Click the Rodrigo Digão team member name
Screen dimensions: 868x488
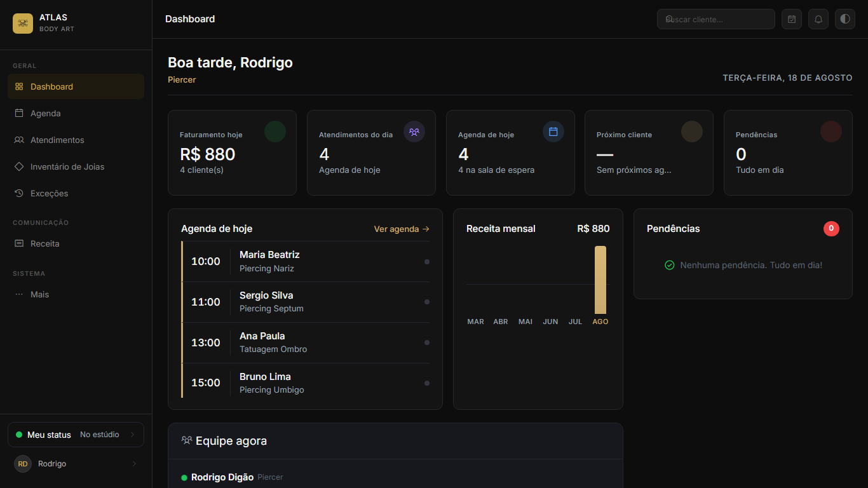pyautogui.click(x=222, y=477)
